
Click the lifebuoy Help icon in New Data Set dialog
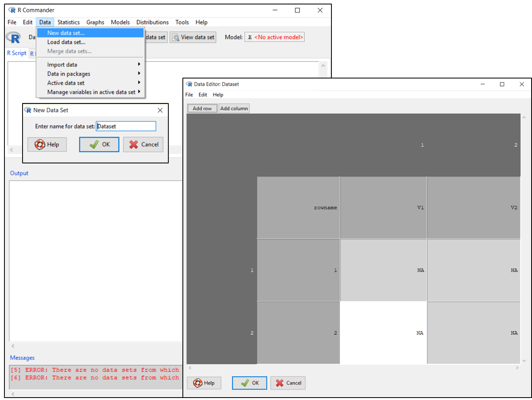coord(40,144)
